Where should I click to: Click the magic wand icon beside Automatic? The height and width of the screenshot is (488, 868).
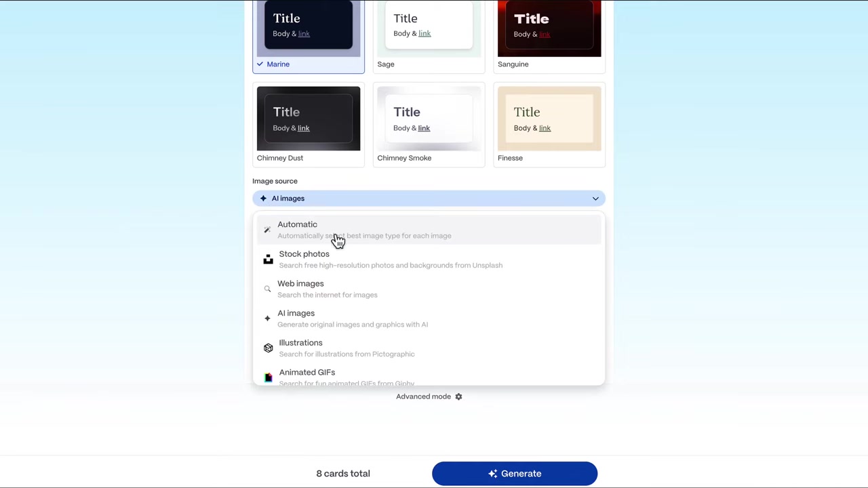tap(267, 230)
